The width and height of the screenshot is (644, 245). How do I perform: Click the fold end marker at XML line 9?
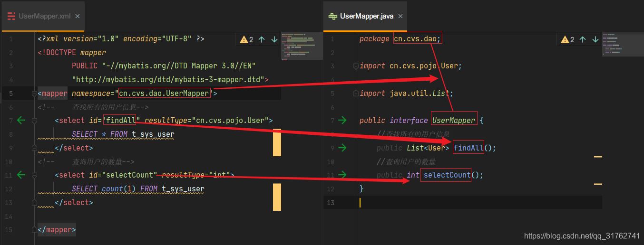click(34, 148)
